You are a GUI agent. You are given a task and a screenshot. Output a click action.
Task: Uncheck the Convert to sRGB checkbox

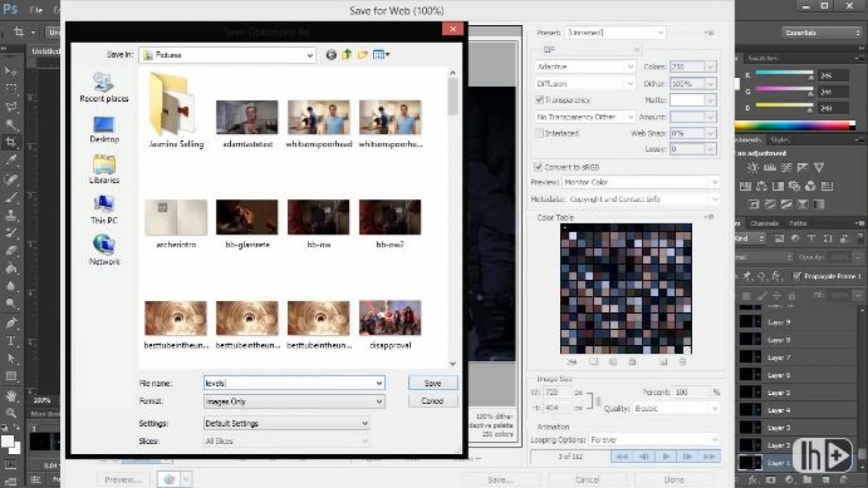point(538,167)
